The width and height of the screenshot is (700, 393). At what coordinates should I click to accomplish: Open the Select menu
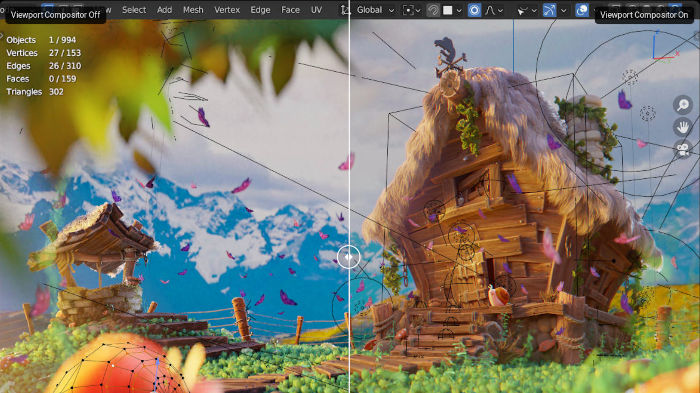[x=134, y=10]
